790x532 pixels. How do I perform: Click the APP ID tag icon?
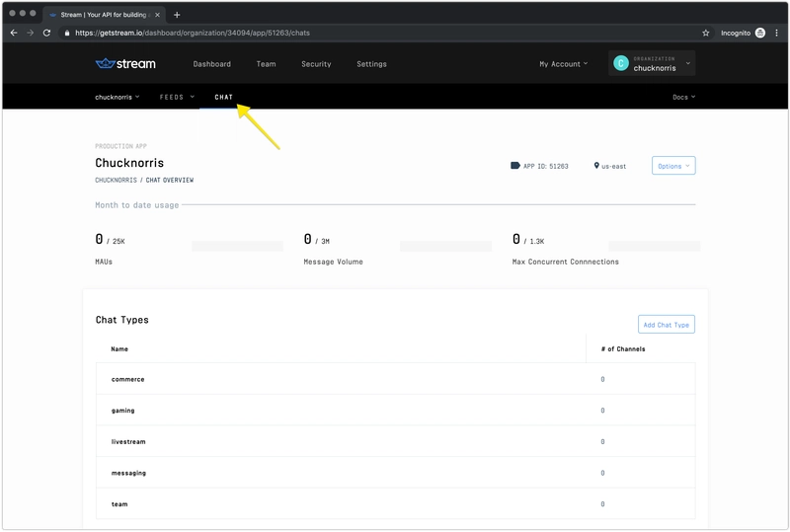point(514,166)
